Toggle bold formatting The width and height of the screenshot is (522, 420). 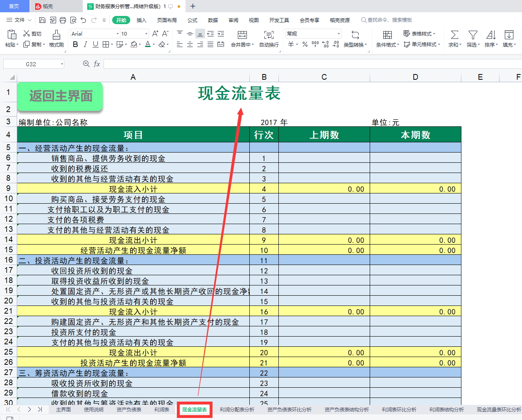click(x=75, y=44)
